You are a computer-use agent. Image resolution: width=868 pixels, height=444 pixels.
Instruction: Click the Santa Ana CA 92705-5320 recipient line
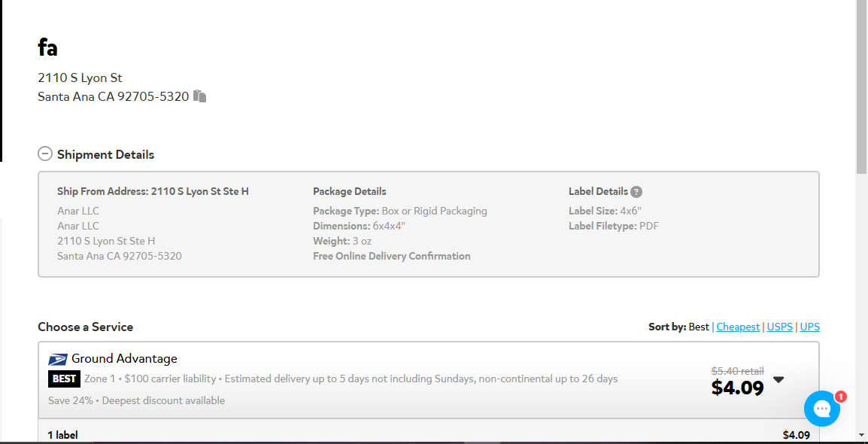114,96
